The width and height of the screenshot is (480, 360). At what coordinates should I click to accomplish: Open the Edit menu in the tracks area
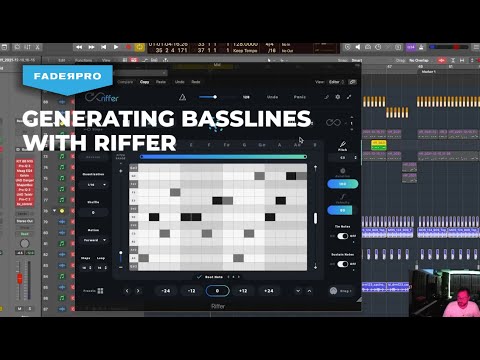pos(62,60)
